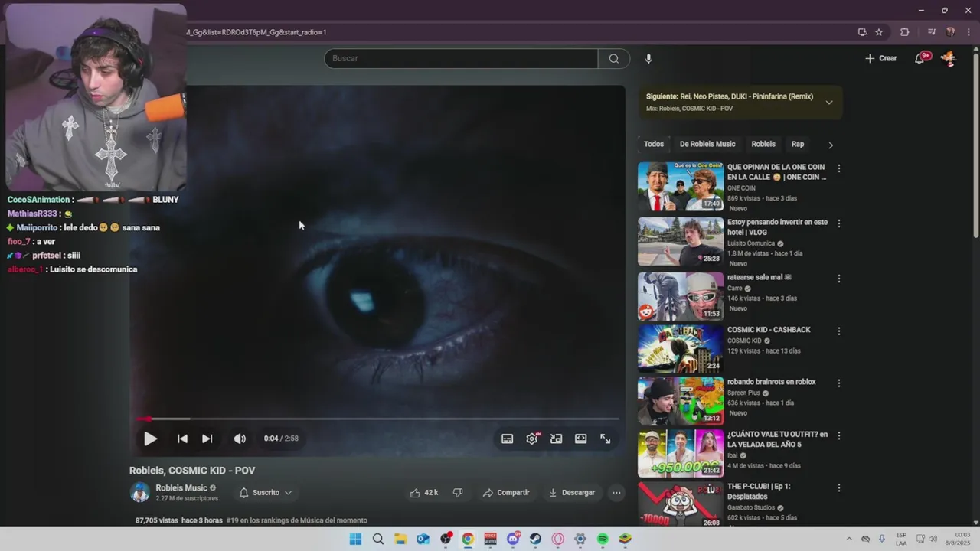Open the player settings gear
The image size is (980, 551).
(532, 439)
